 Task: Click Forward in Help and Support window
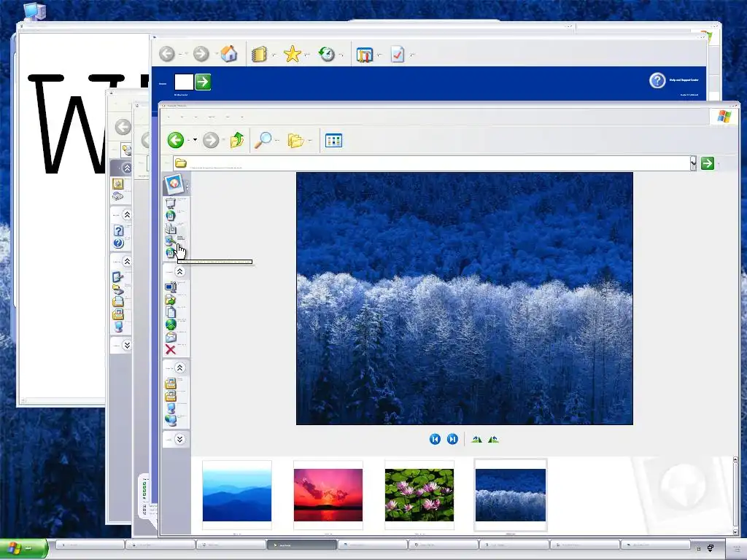point(201,54)
